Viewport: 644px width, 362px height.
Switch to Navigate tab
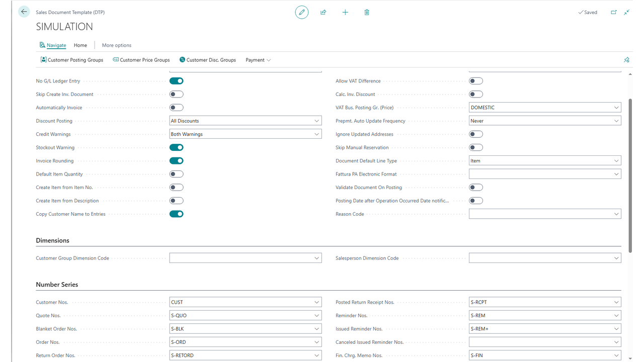point(56,45)
